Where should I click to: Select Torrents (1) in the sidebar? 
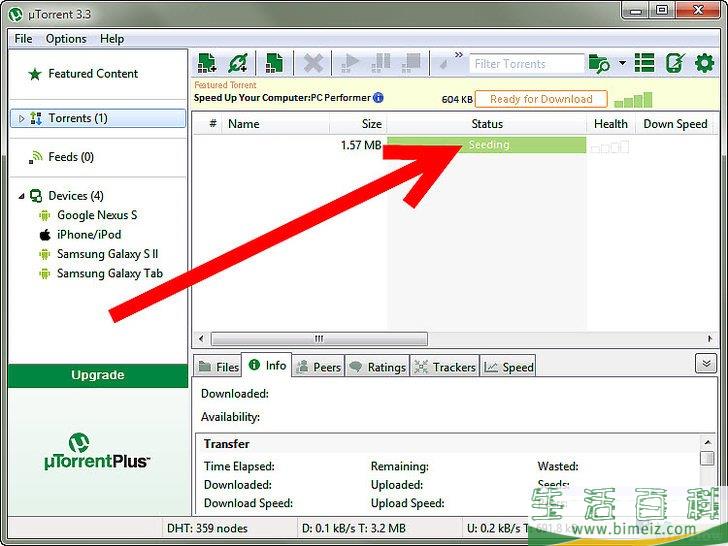[x=98, y=118]
